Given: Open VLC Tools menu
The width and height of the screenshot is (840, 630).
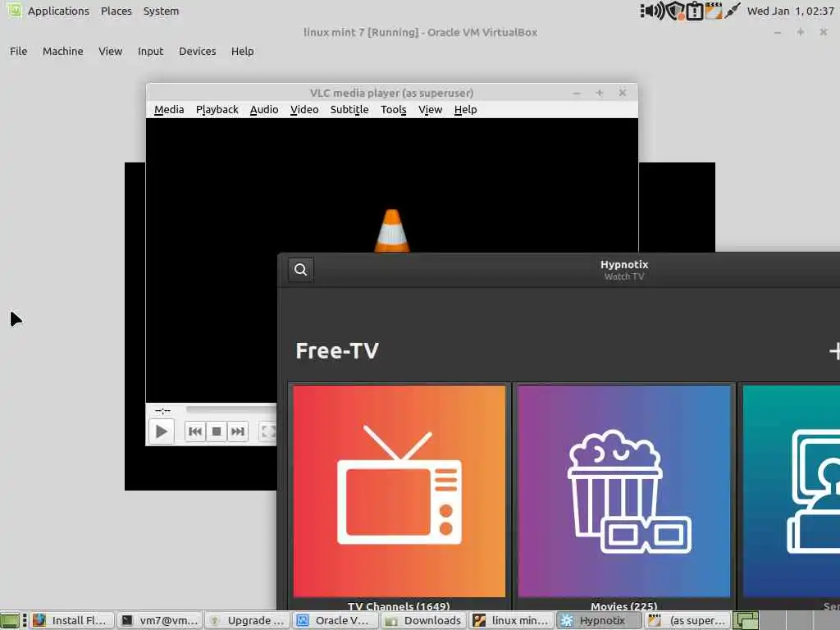Looking at the screenshot, I should (x=394, y=109).
